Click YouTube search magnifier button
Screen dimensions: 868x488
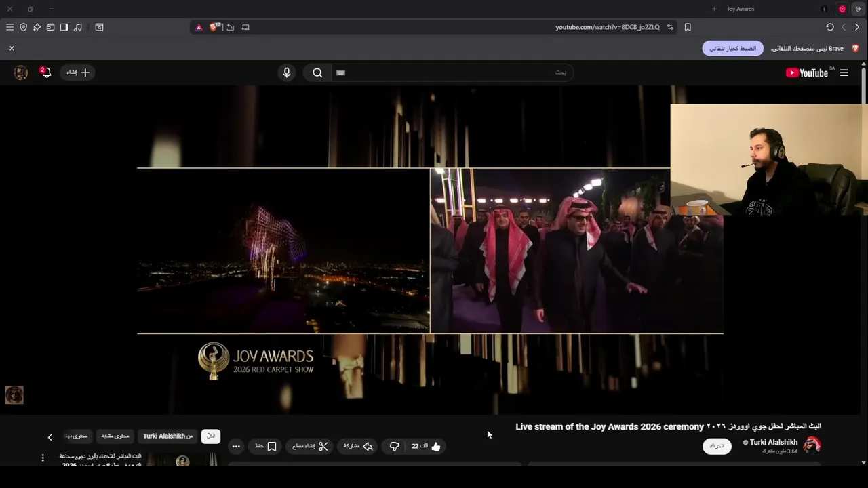pos(317,73)
